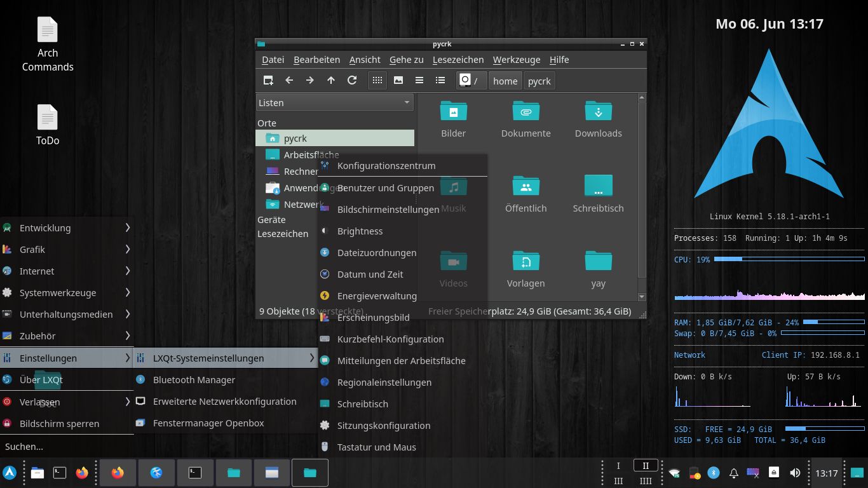This screenshot has height=488, width=868.
Task: Open the Dokumente folder
Action: (526, 119)
